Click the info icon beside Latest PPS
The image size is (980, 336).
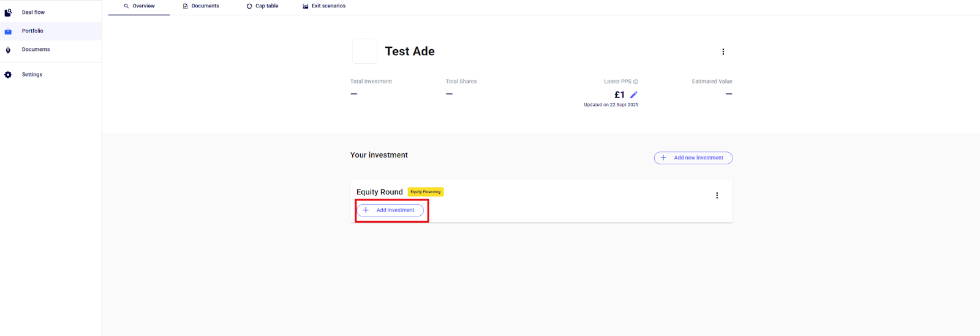tap(636, 82)
